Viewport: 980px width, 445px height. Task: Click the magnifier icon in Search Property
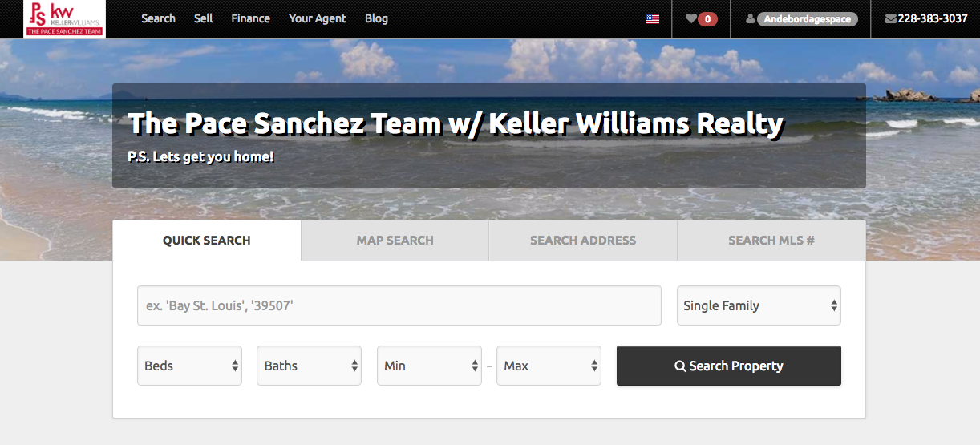pos(680,366)
